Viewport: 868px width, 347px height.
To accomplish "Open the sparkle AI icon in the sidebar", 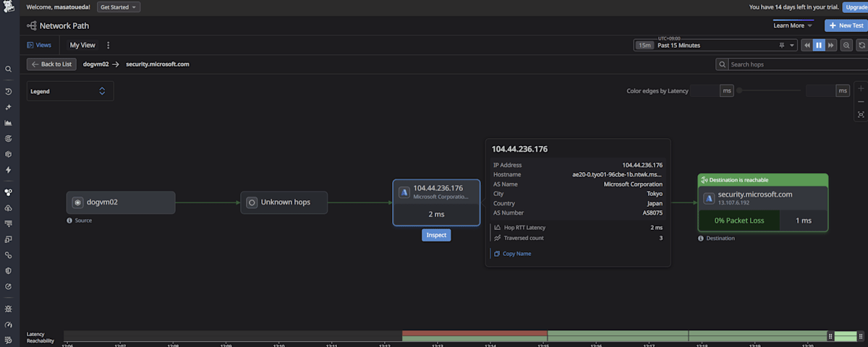I will click(9, 107).
